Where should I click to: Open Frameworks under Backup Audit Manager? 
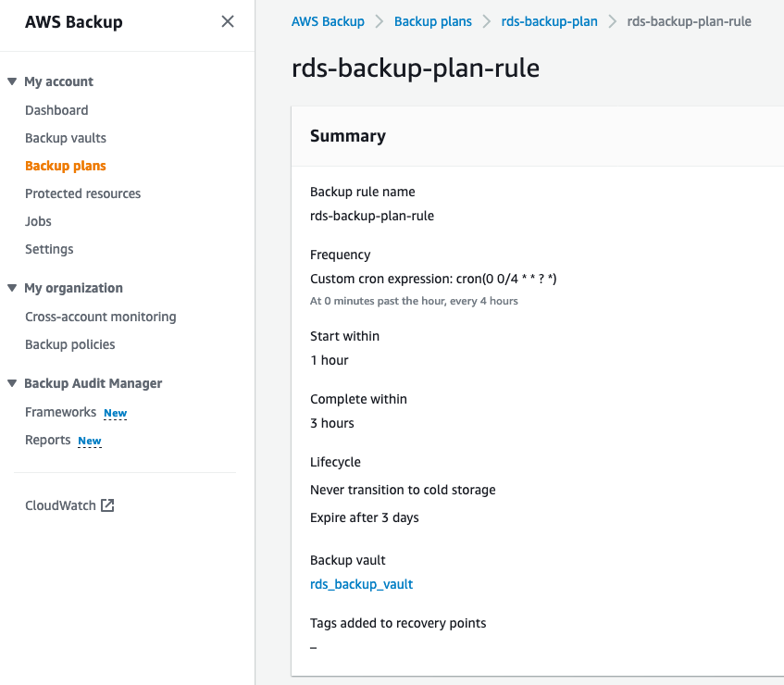[x=61, y=412]
